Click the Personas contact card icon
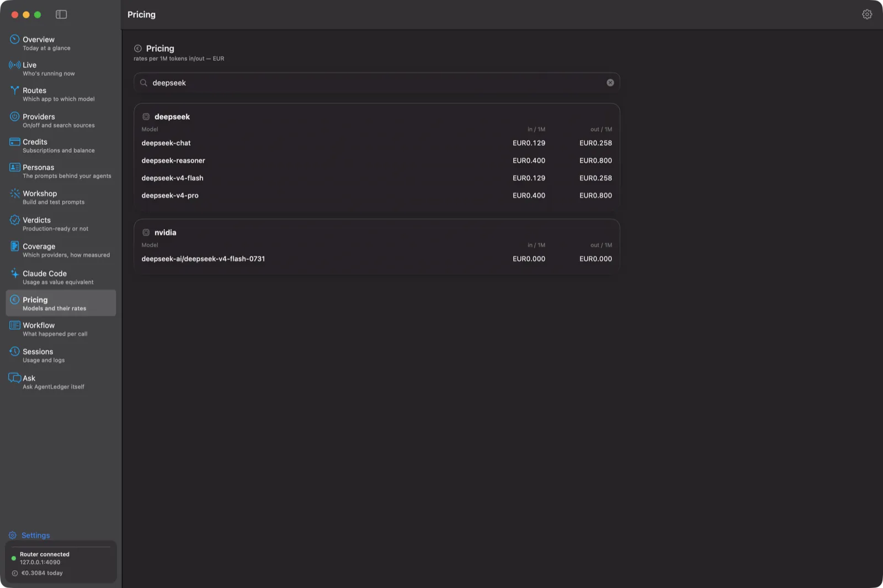Viewport: 883px width, 588px height. click(x=14, y=167)
